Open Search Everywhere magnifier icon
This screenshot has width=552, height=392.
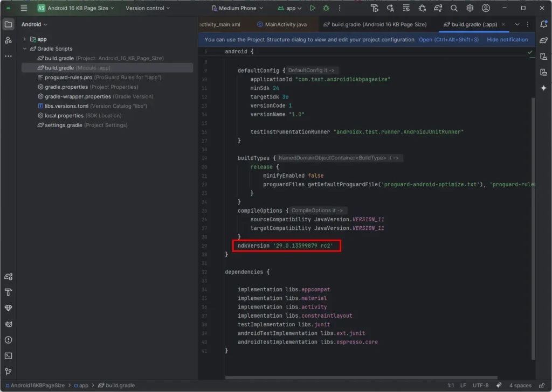[454, 8]
